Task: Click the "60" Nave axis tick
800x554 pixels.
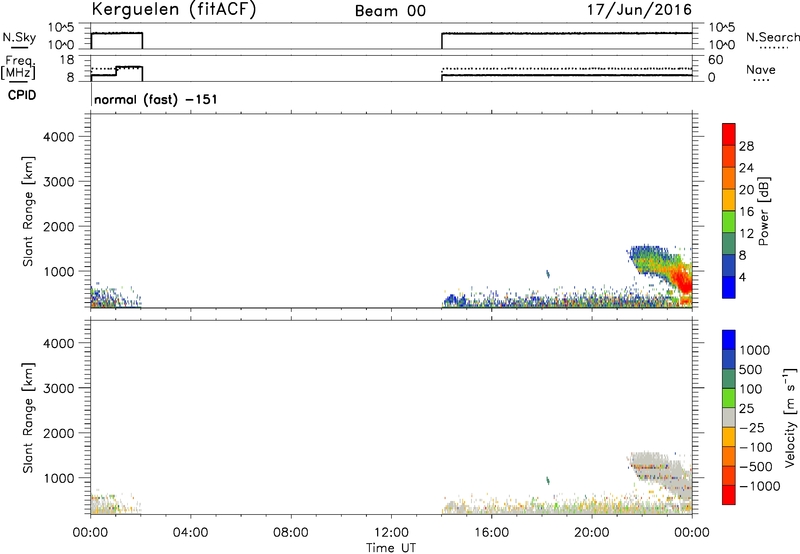Action: pyautogui.click(x=715, y=60)
